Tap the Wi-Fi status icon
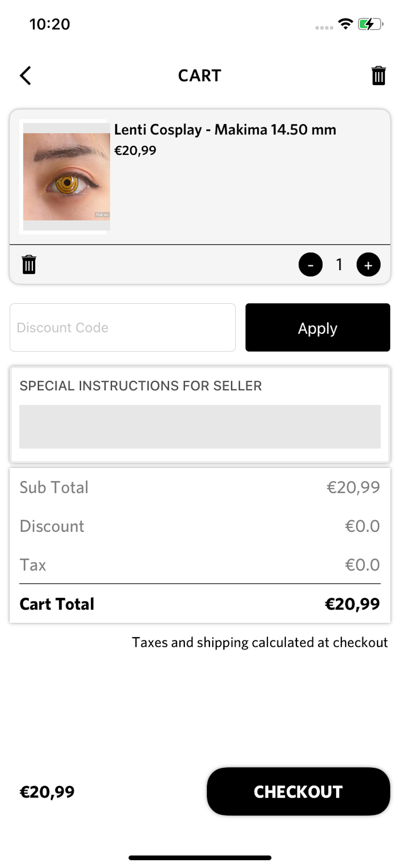Image resolution: width=400 pixels, height=868 pixels. [345, 24]
